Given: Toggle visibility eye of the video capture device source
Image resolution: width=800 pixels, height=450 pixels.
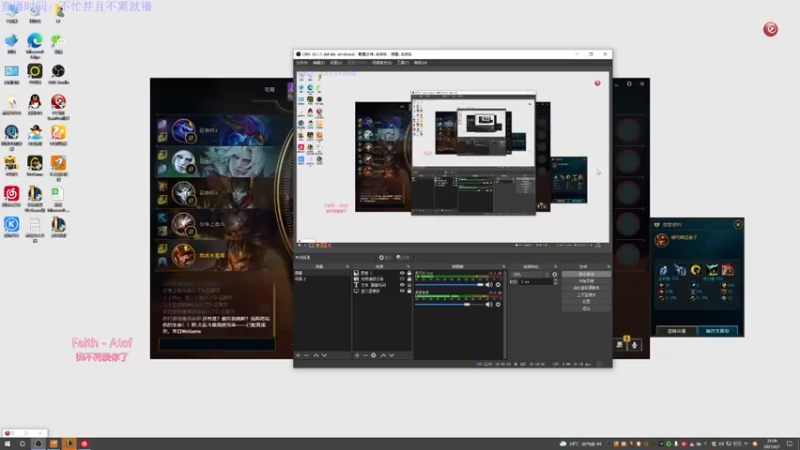Looking at the screenshot, I should coord(402,279).
